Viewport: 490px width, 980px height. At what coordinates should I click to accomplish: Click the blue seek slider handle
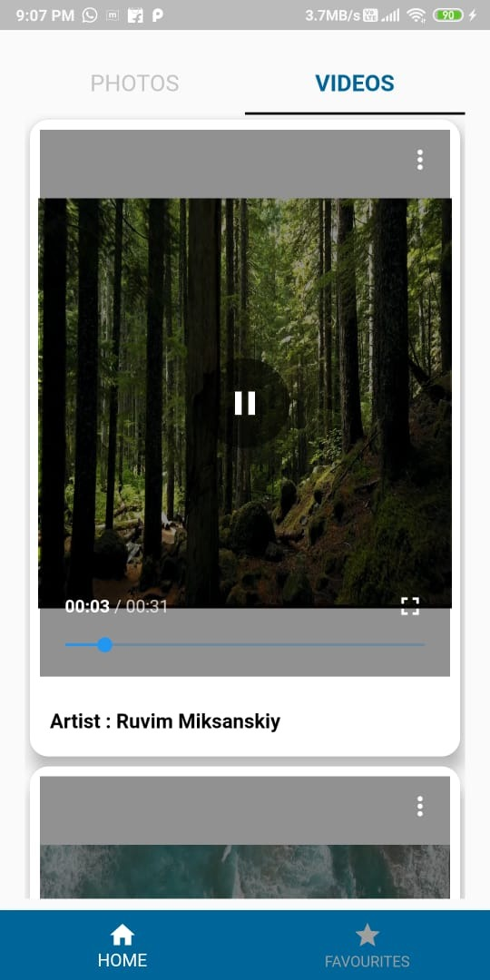tap(105, 644)
